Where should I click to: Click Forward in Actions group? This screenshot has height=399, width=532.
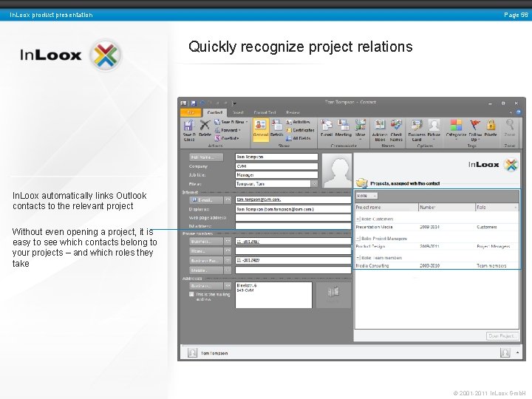pos(228,130)
